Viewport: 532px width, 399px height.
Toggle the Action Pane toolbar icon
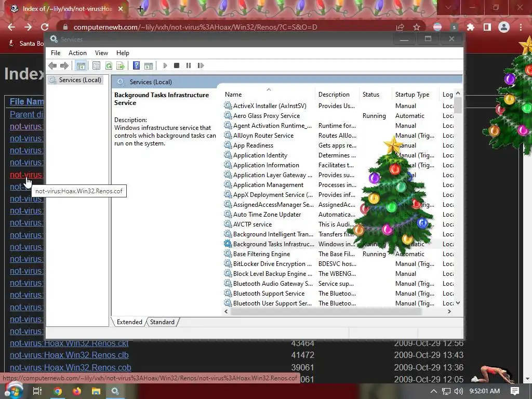149,65
